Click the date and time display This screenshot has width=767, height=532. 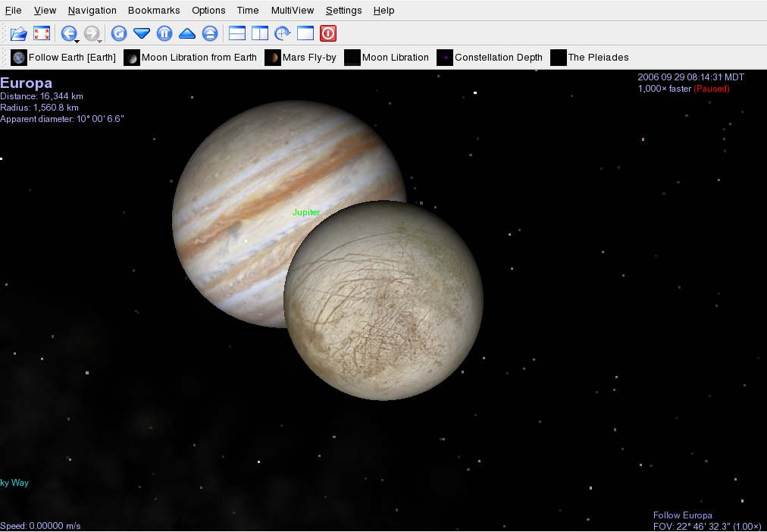(x=690, y=77)
